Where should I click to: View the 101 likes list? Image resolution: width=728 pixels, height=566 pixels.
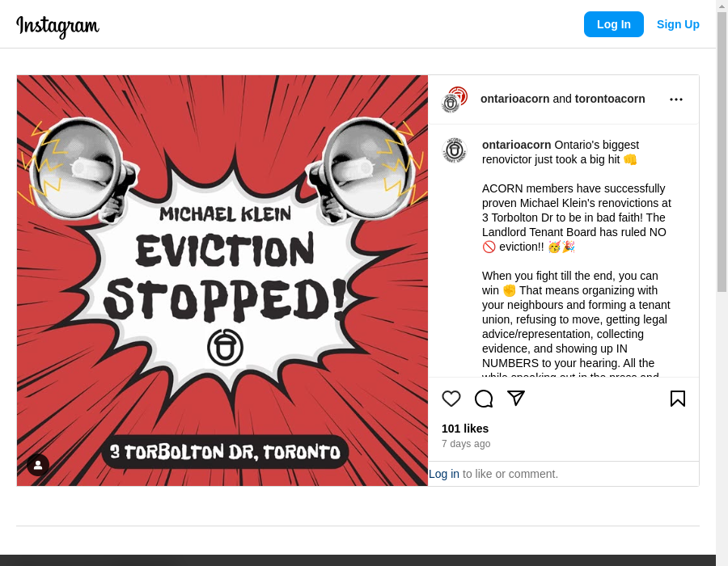coord(465,429)
